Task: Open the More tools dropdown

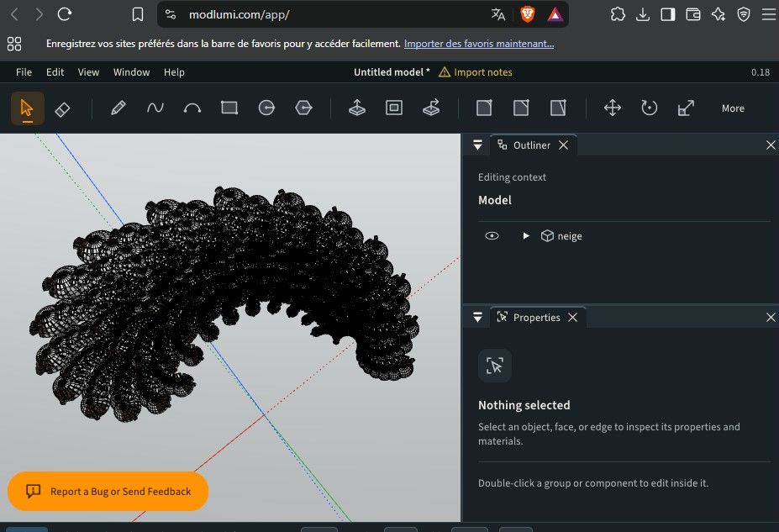Action: (x=733, y=108)
